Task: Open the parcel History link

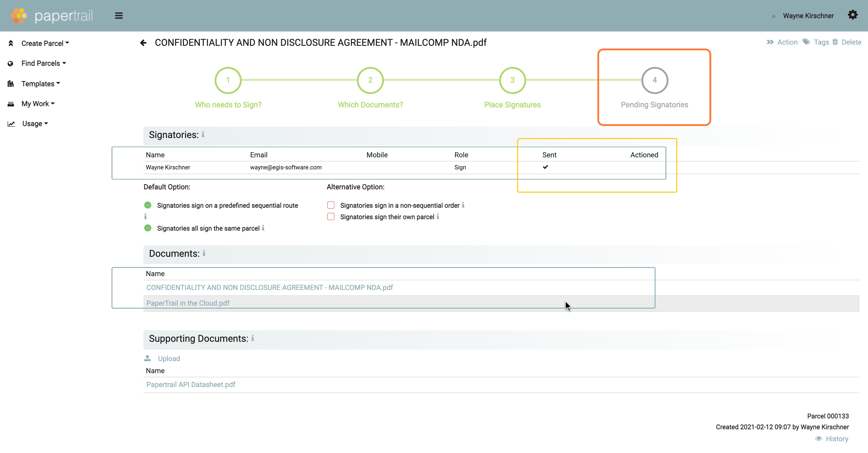Action: 837,439
